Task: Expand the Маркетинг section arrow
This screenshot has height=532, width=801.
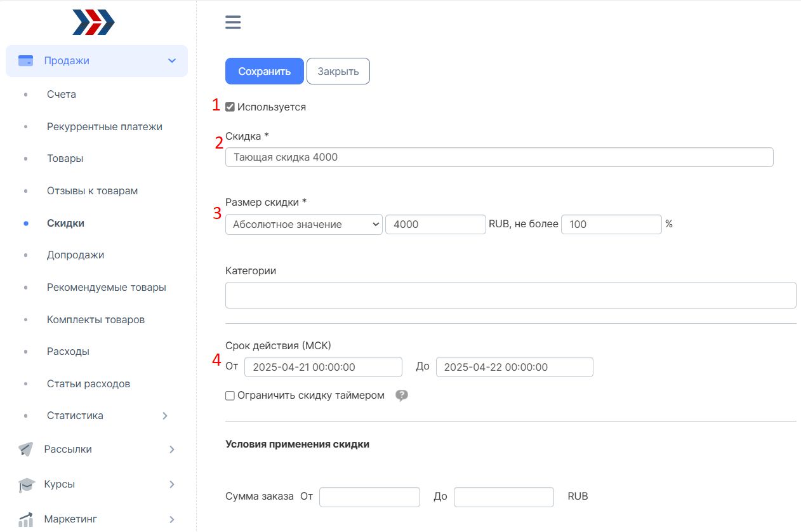Action: (x=172, y=519)
